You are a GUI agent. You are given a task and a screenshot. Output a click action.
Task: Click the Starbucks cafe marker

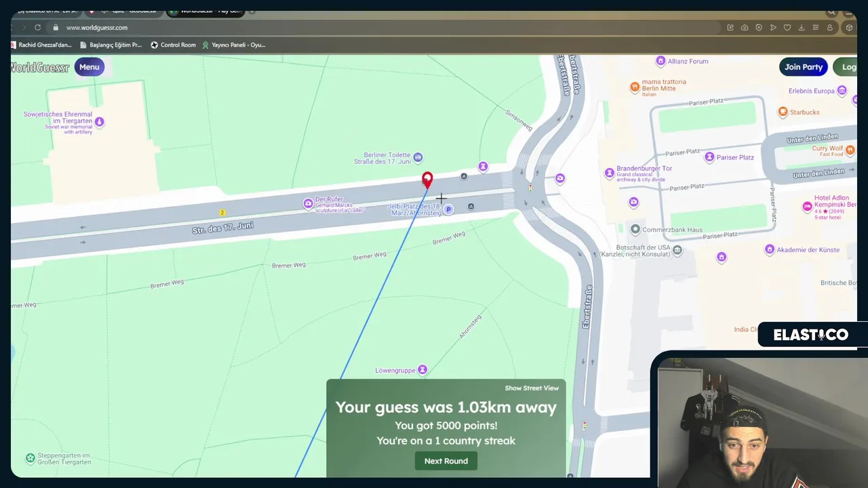[783, 112]
